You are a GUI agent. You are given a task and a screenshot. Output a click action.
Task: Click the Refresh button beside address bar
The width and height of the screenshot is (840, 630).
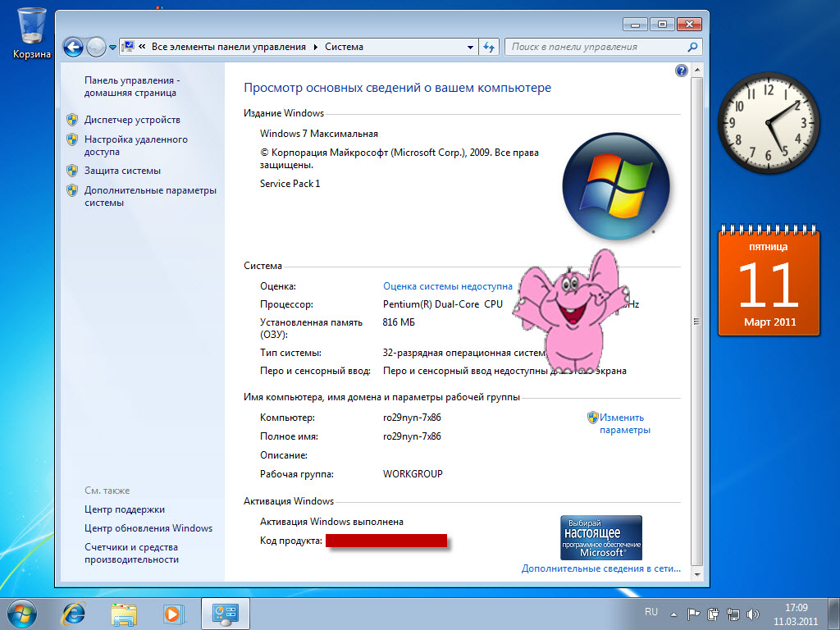[490, 47]
